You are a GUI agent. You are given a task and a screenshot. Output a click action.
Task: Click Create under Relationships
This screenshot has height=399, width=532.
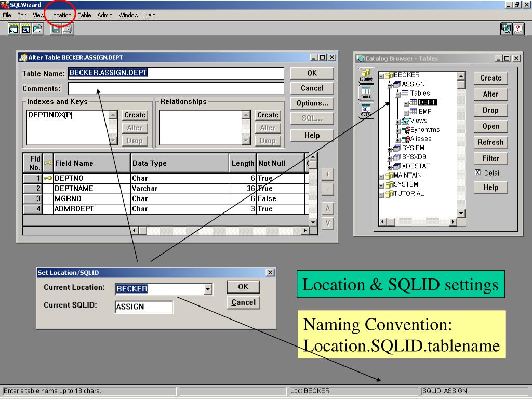pyautogui.click(x=268, y=115)
